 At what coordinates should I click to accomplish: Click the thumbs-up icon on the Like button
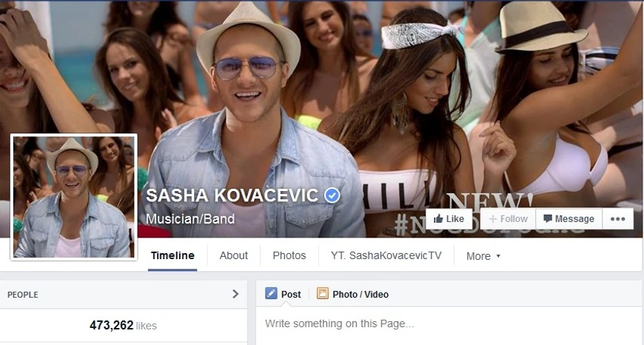[x=438, y=218]
